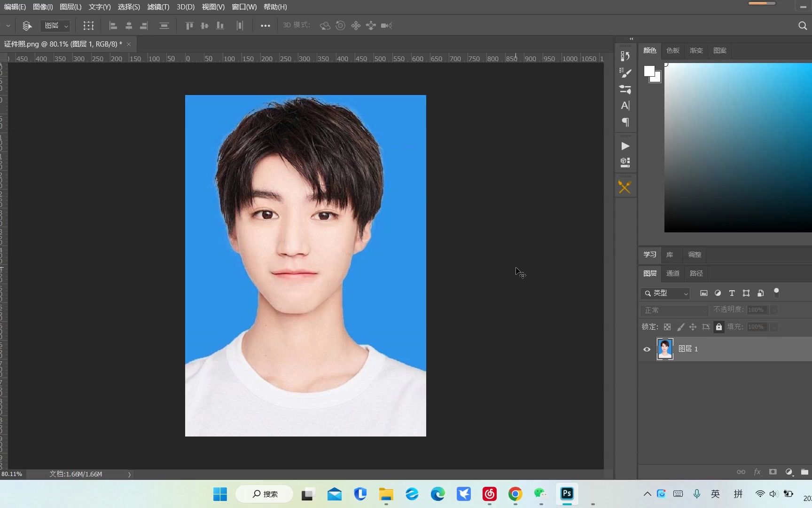
Task: Click the add layer style fx icon
Action: pos(757,472)
